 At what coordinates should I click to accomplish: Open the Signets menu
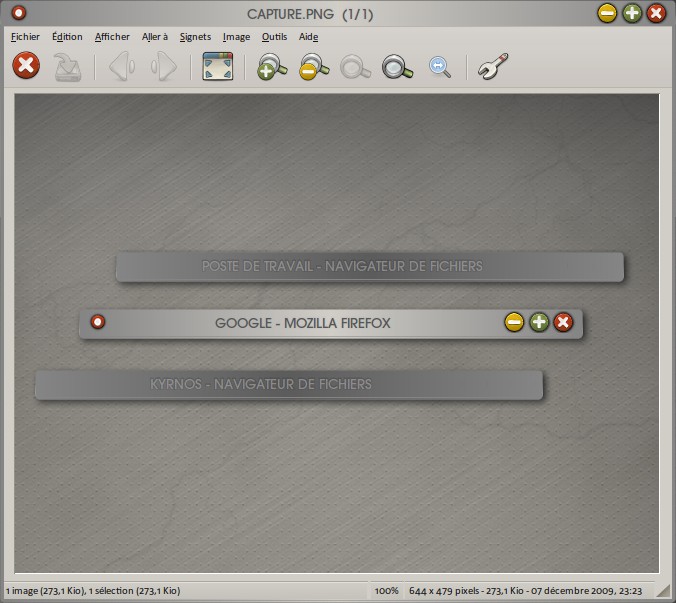click(x=195, y=37)
